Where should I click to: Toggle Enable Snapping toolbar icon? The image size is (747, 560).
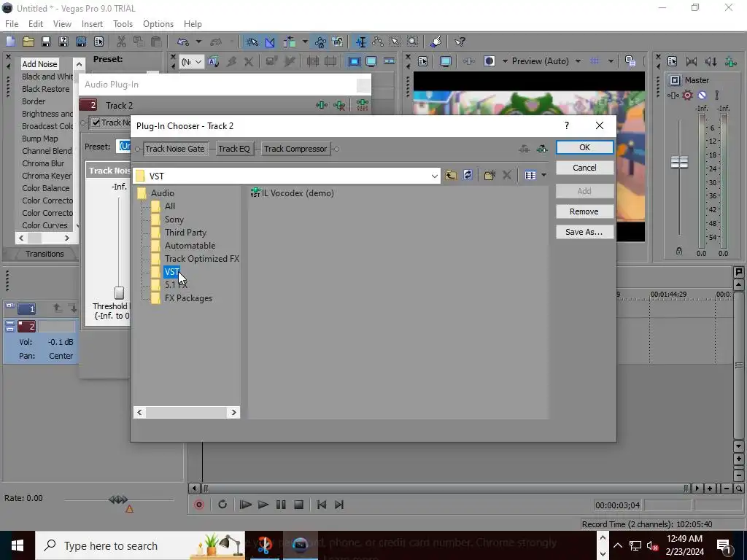[x=252, y=42]
